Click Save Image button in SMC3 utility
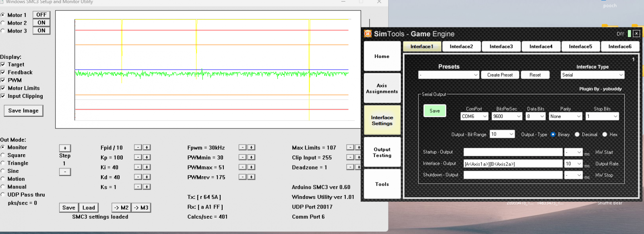The image size is (644, 234). tap(23, 111)
